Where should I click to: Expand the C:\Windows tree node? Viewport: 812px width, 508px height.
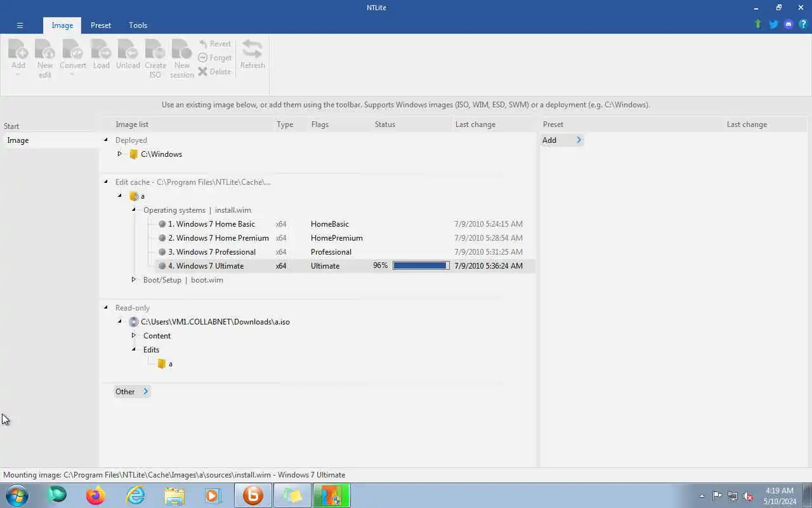coord(119,154)
